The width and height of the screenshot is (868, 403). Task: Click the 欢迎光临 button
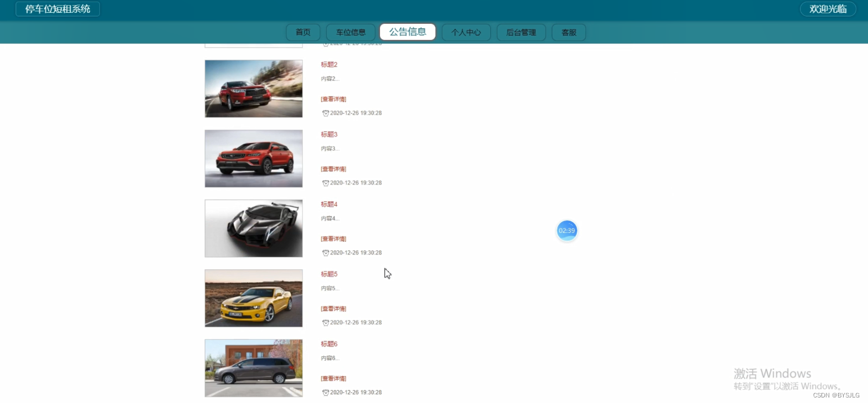tap(828, 9)
